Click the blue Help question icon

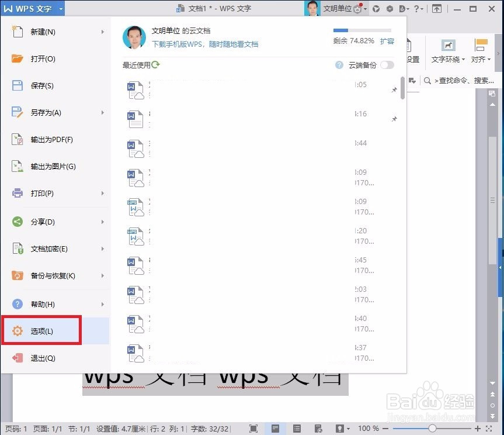coord(18,304)
